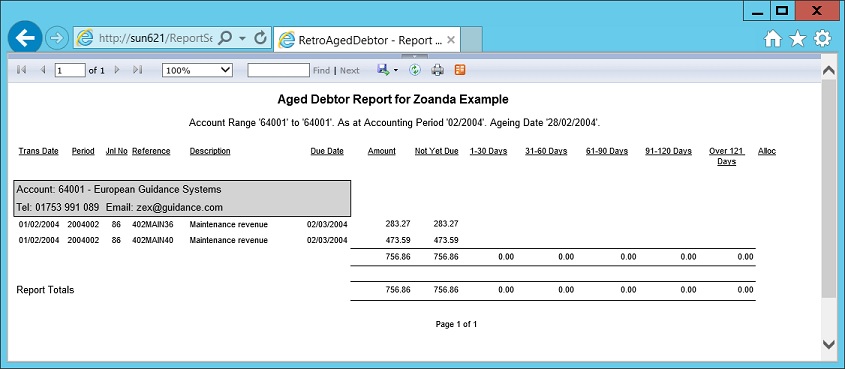
Task: Close the browser window with red X
Action: 816,10
